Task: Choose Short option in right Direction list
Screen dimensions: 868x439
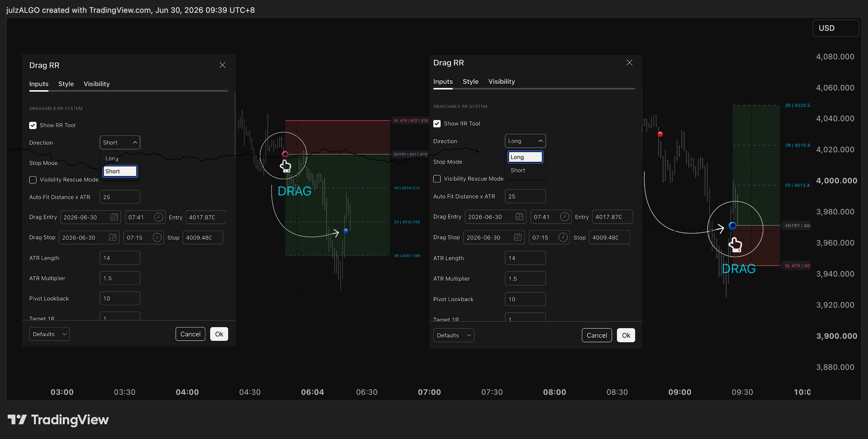Action: point(525,170)
